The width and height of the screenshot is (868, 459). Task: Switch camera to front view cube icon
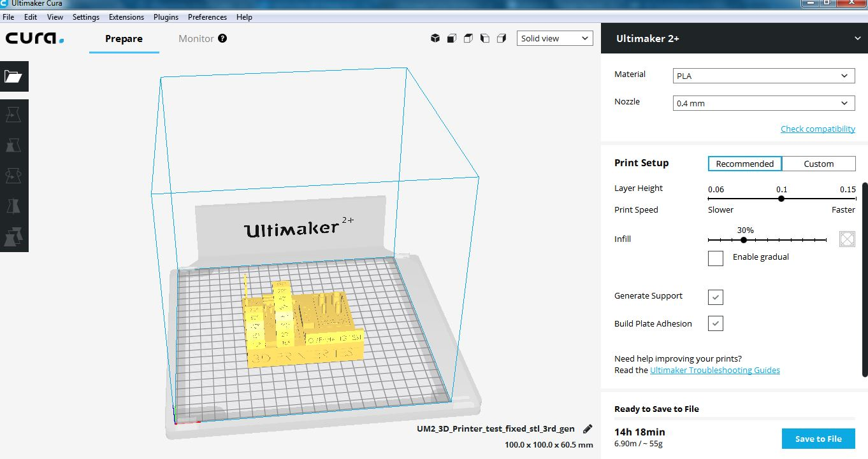[452, 38]
